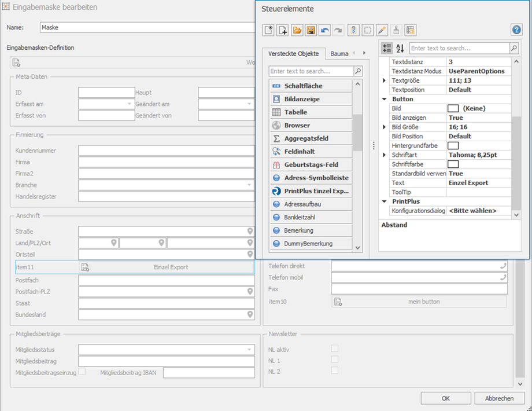Check the NL 2 checkbox
The image size is (532, 411).
pos(334,370)
